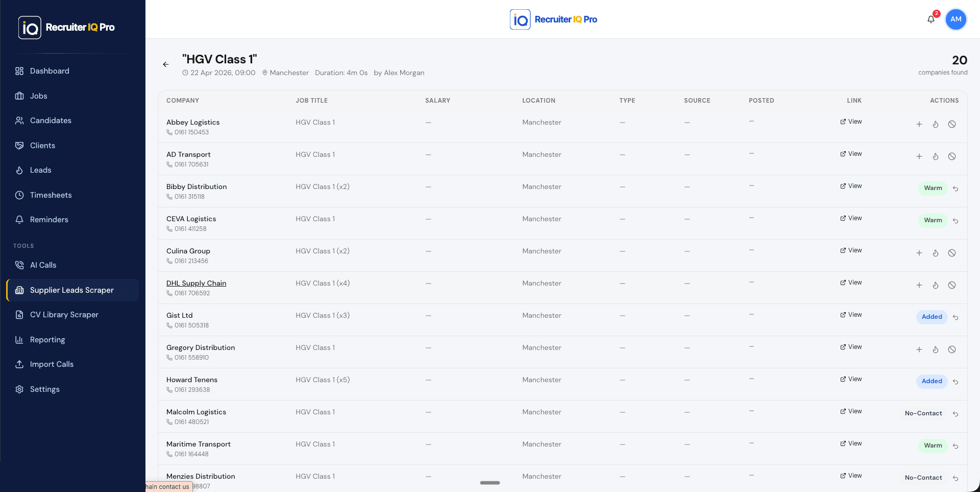This screenshot has width=980, height=492.
Task: Go to the Jobs section
Action: (72, 96)
